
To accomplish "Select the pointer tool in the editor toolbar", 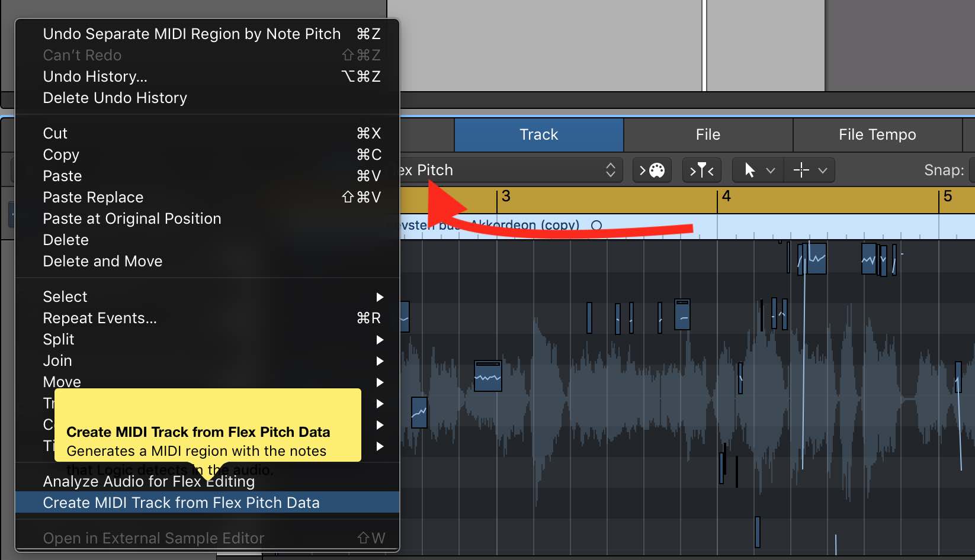I will coord(749,170).
